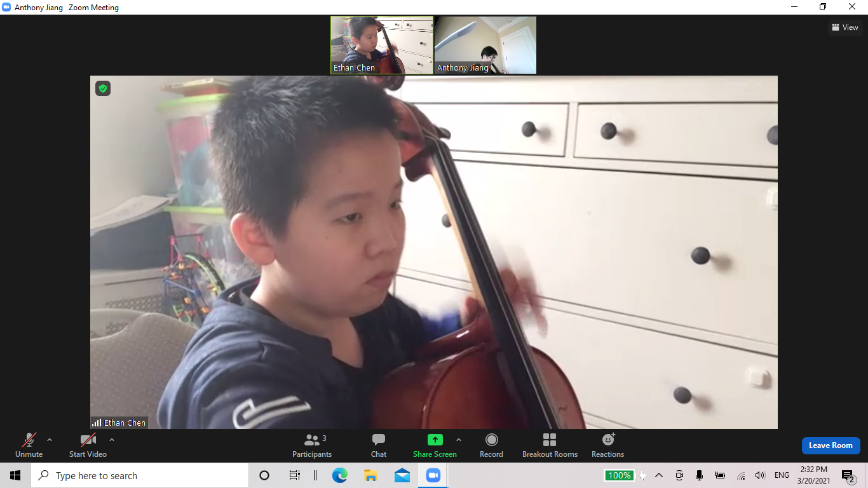Click the taskbar search box
868x488 pixels.
[x=140, y=475]
